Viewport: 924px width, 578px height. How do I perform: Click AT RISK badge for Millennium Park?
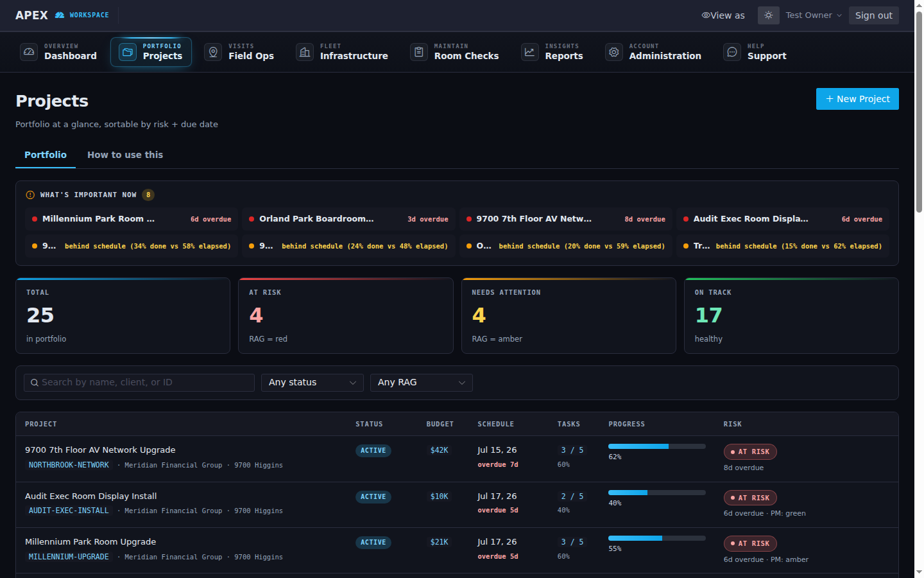pyautogui.click(x=750, y=543)
